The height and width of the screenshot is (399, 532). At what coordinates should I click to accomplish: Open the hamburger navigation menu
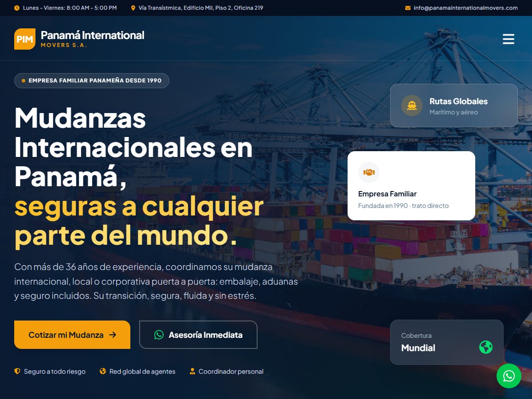point(509,39)
